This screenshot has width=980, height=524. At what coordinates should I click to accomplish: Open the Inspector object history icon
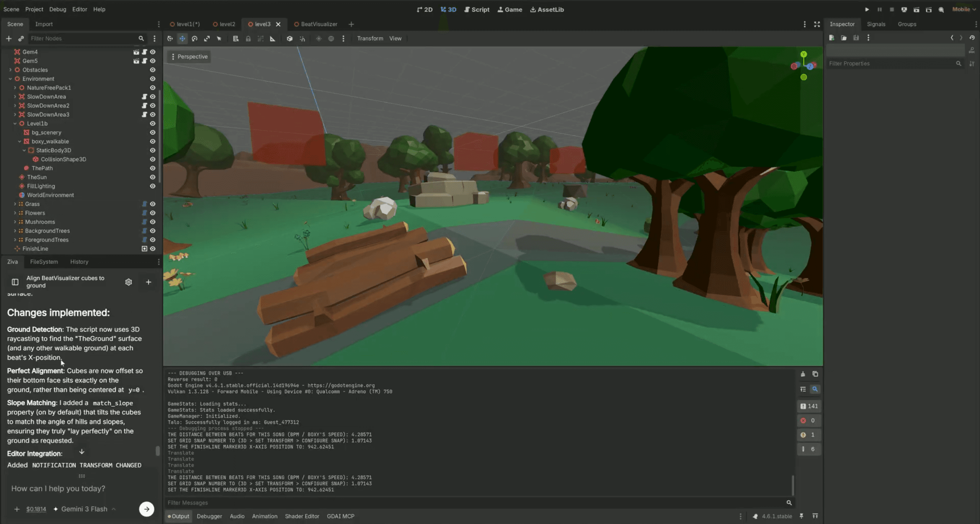coord(972,38)
